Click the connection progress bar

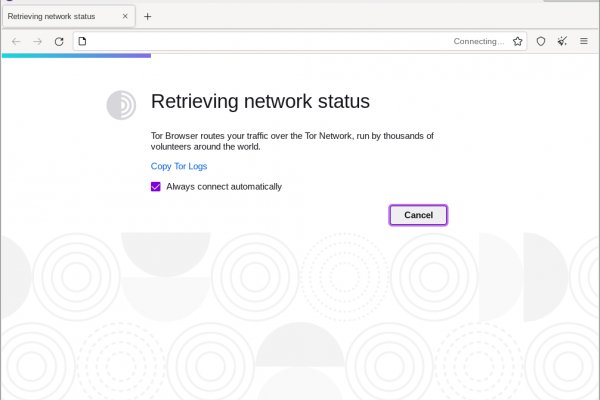(76, 56)
